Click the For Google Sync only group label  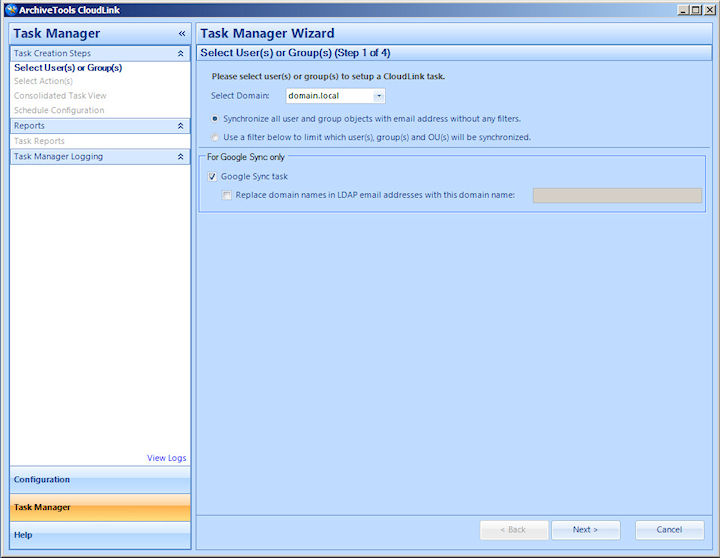[x=246, y=157]
